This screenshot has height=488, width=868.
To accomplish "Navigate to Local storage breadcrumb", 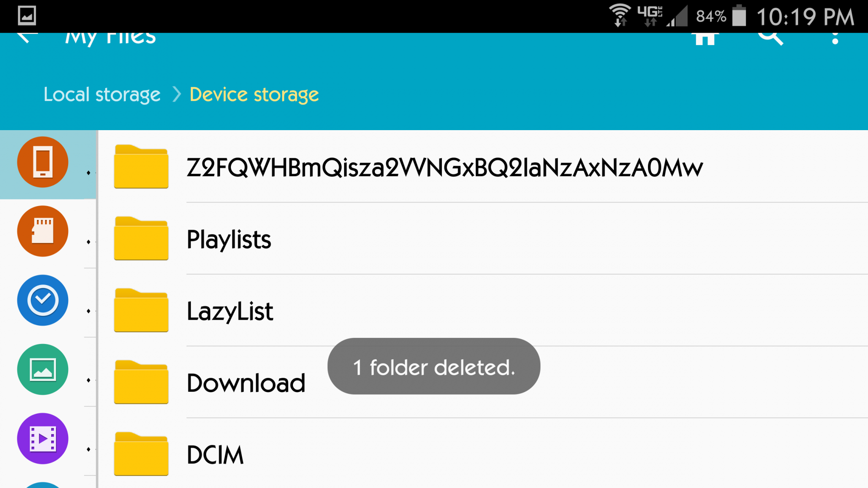I will 102,95.
